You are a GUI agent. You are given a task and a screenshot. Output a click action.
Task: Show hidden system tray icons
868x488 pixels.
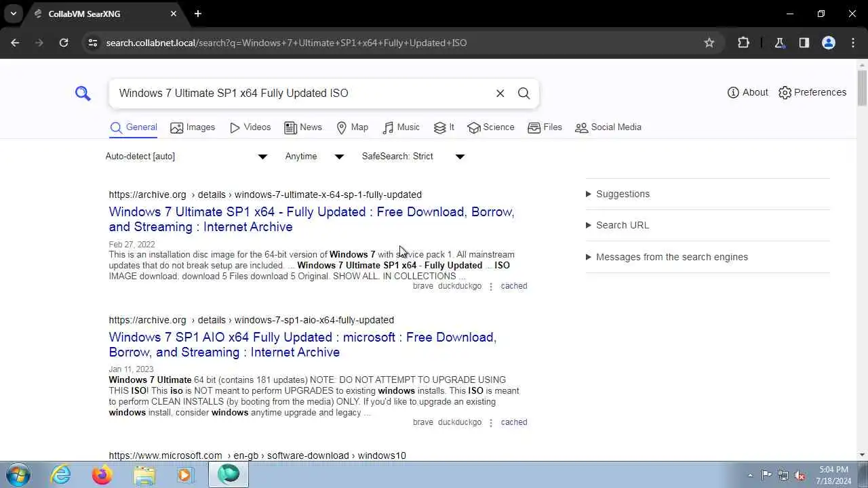point(750,475)
